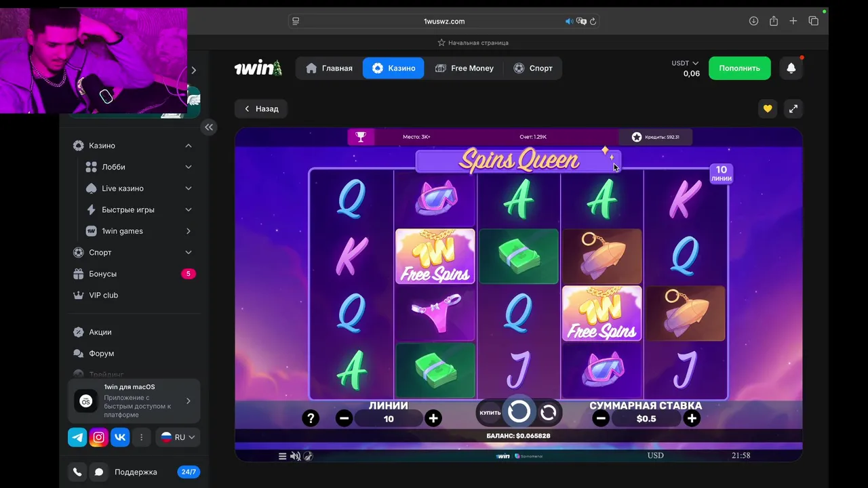Go back with the Назад button

pos(261,108)
